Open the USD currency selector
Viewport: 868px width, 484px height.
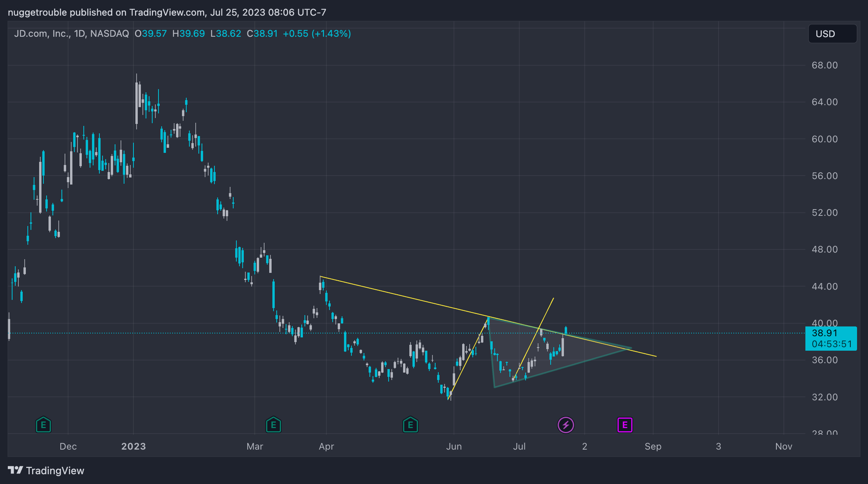pos(832,34)
